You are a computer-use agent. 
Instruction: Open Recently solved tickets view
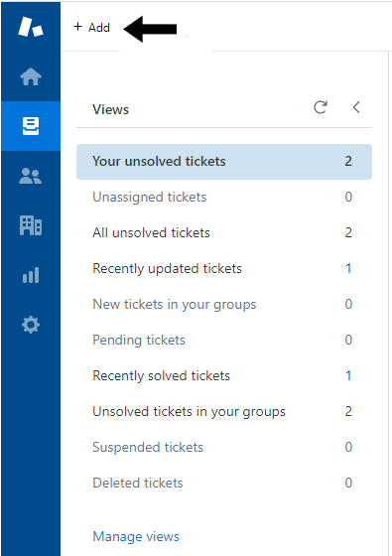pyautogui.click(x=224, y=376)
